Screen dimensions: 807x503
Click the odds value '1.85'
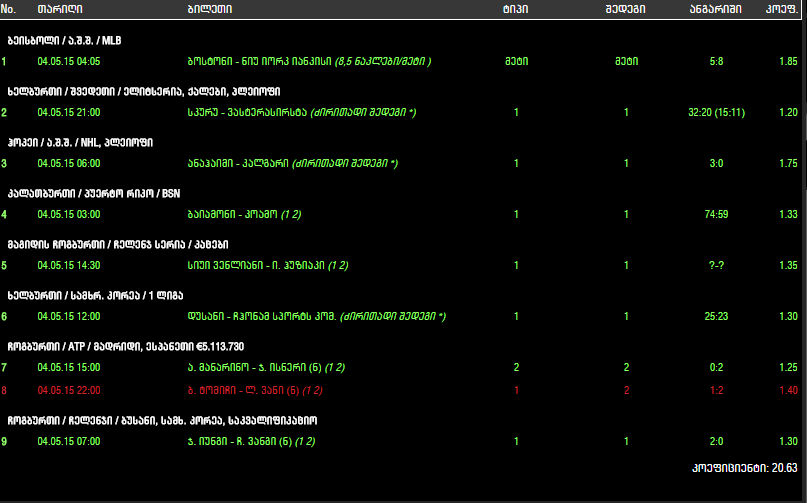[788, 61]
